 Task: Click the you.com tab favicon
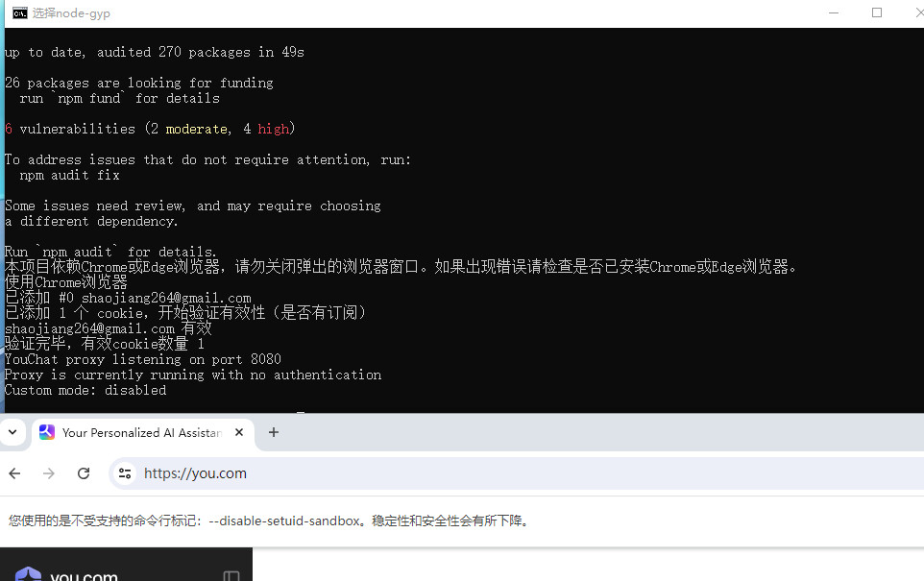click(46, 432)
